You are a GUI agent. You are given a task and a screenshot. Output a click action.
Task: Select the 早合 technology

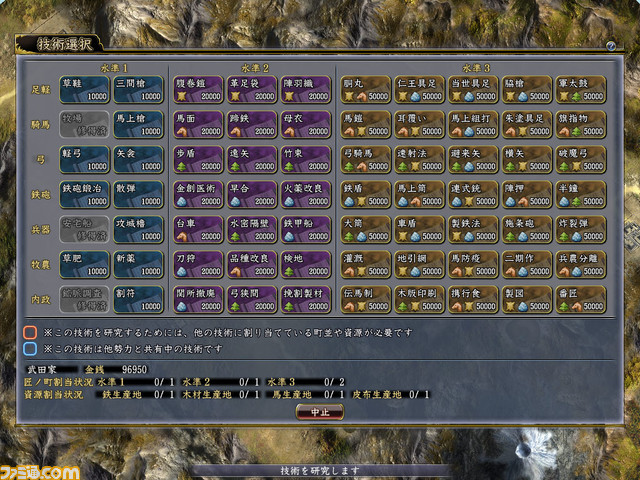252,195
